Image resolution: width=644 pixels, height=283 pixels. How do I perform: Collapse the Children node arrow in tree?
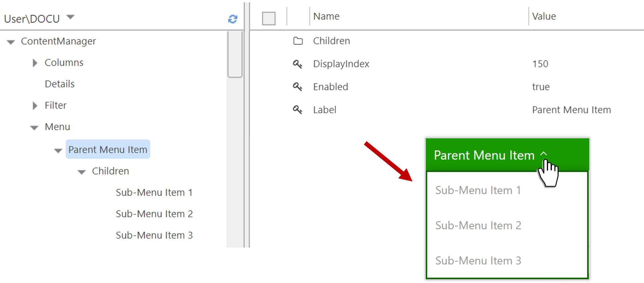coord(82,172)
